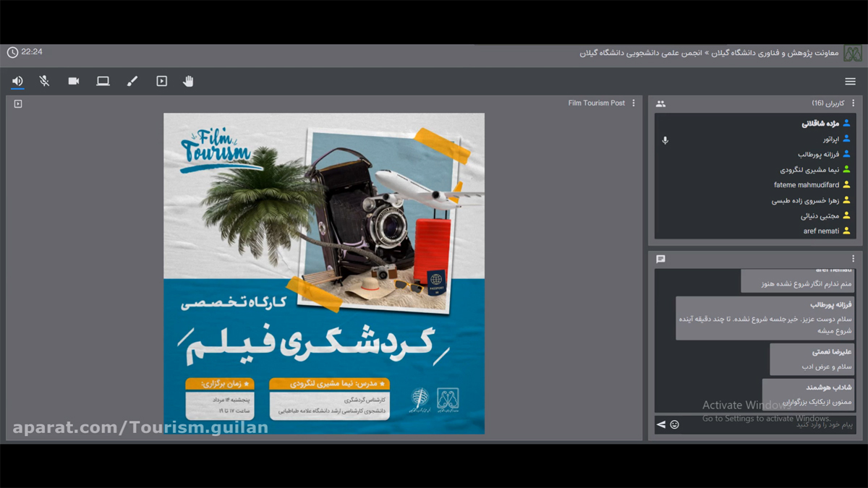Open the chat panel three-dot menu
This screenshot has width=868, height=488.
coord(853,259)
